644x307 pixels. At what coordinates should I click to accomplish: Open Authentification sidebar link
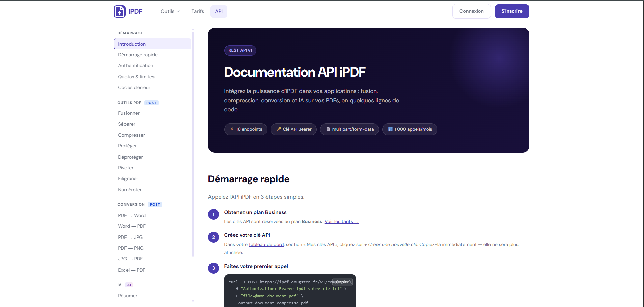pyautogui.click(x=136, y=65)
